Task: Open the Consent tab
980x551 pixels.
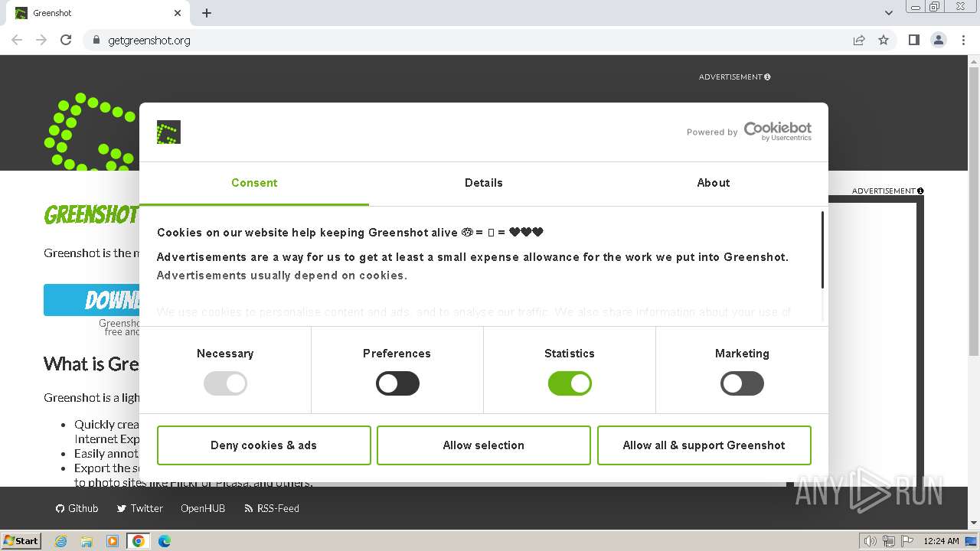Action: 254,183
